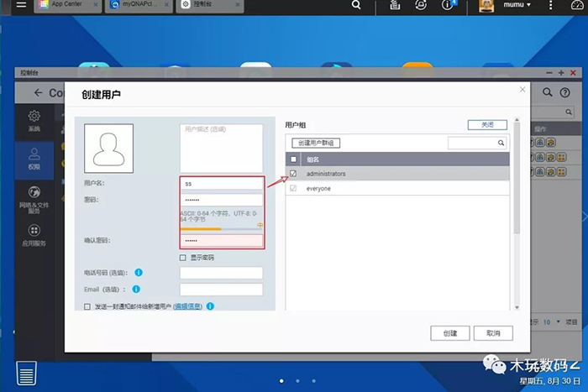The height and width of the screenshot is (392, 588).
Task: Click the 用户描述 text area
Action: tap(221, 149)
